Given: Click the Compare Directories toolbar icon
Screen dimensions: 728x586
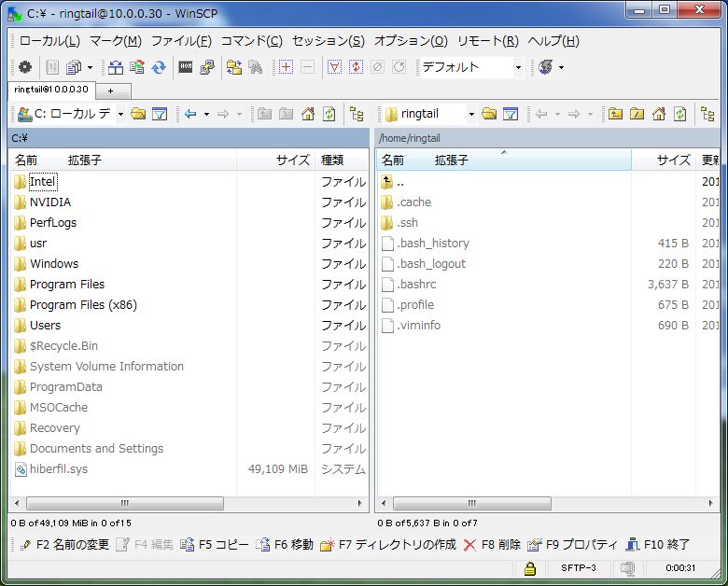Looking at the screenshot, I should (116, 67).
